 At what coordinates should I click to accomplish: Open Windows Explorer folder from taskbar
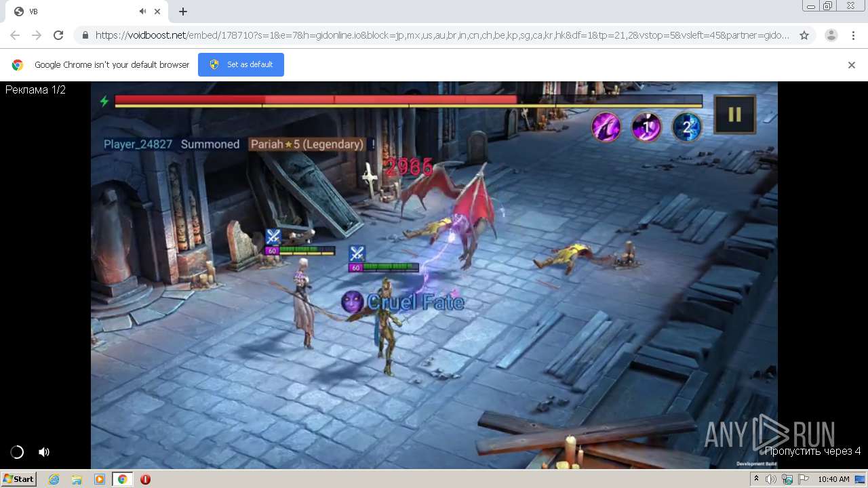point(77,479)
